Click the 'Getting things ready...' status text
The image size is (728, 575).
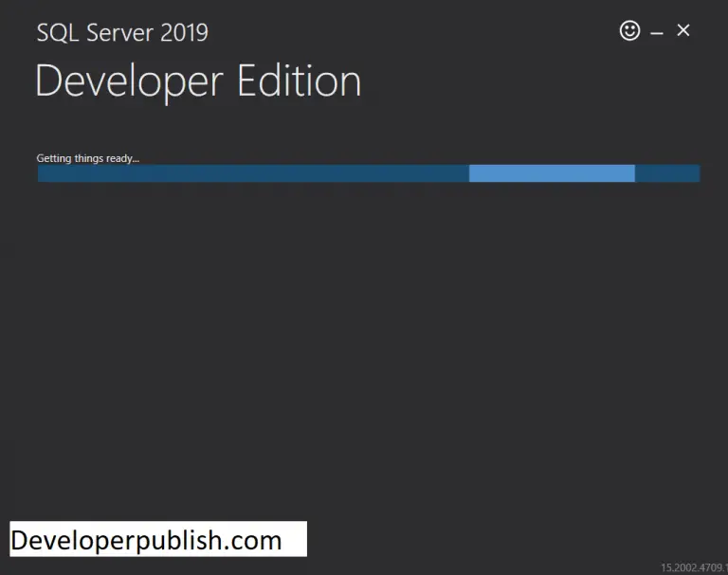point(88,158)
